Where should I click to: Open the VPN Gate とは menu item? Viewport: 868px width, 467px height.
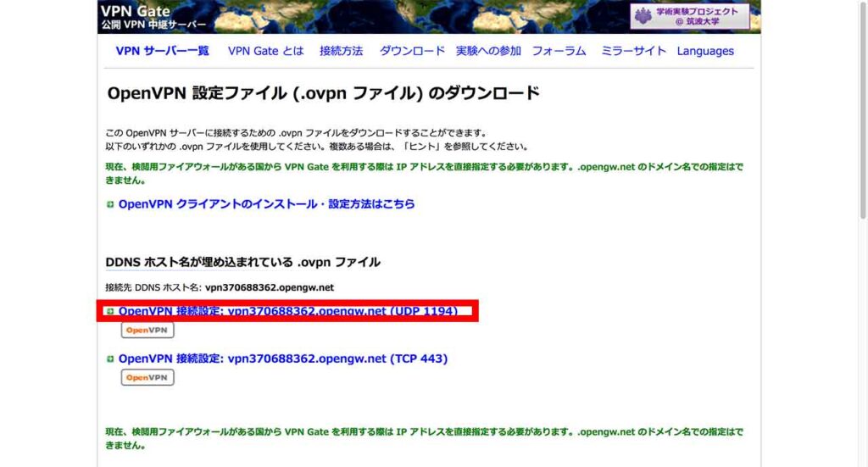(x=265, y=51)
